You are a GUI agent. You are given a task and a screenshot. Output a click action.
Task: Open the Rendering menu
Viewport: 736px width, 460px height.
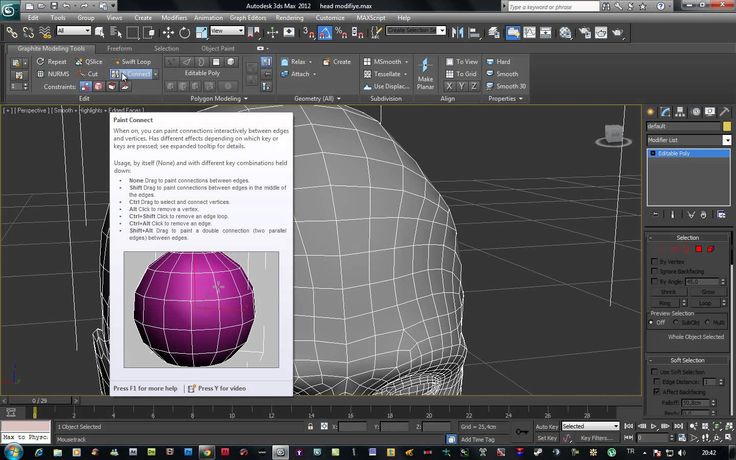point(290,18)
